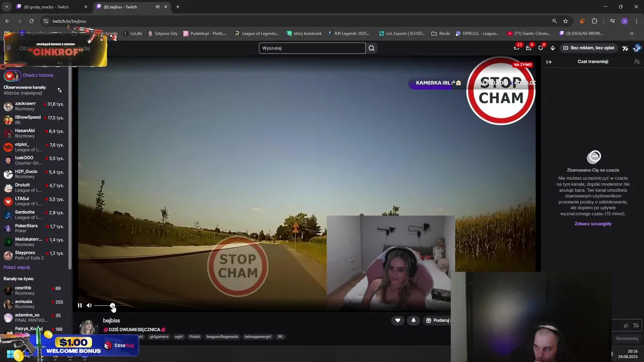Open Pudelek.pl bookmark
The height and width of the screenshot is (362, 644).
pos(205,34)
